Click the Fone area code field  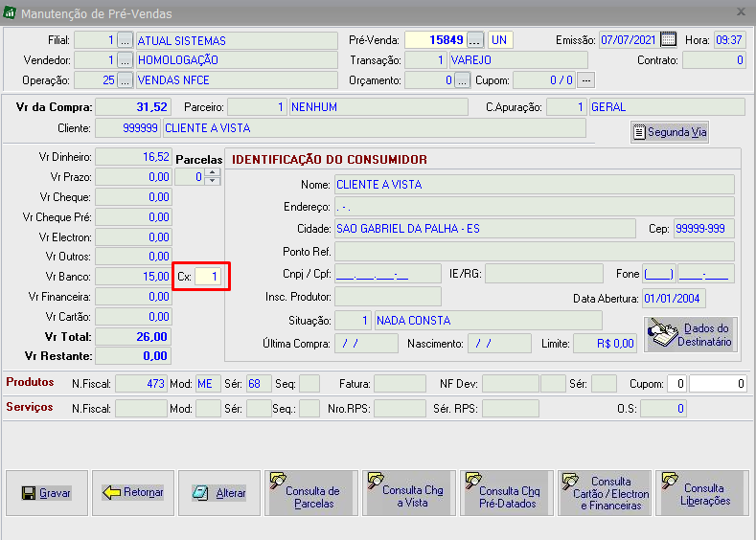pyautogui.click(x=659, y=274)
